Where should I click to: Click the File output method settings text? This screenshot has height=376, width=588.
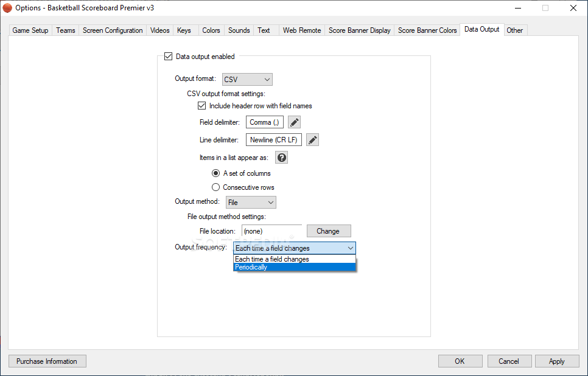(226, 217)
